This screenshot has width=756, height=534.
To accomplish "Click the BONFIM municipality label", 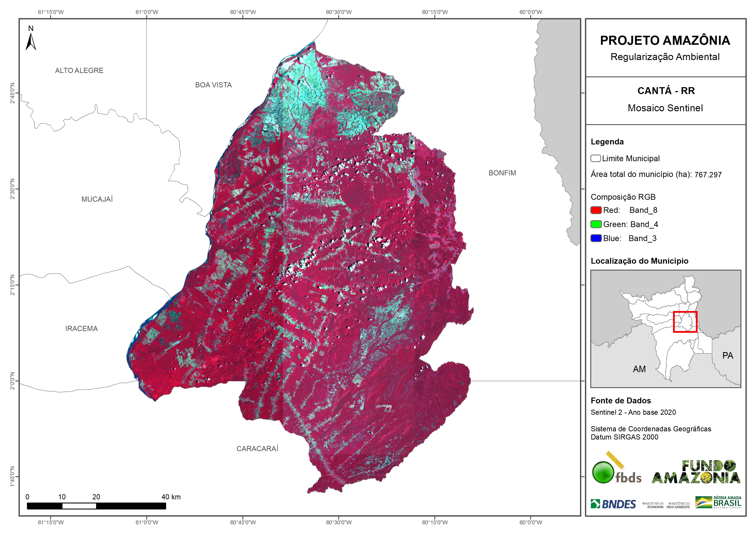I will [502, 173].
